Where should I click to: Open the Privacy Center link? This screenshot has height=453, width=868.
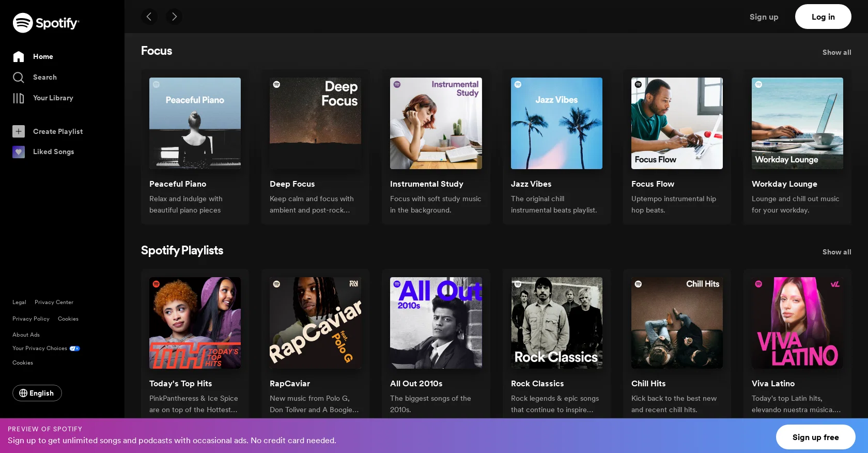[54, 302]
